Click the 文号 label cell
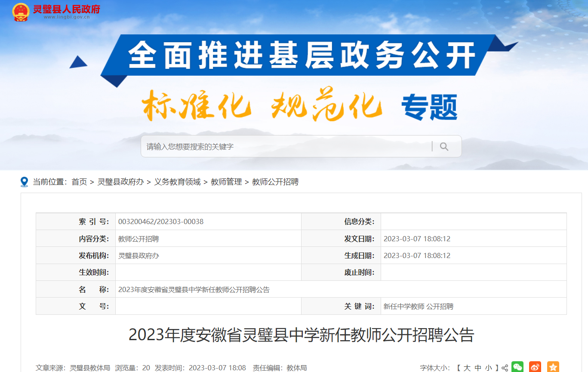Viewport: 588px width, 372px height. coord(76,306)
